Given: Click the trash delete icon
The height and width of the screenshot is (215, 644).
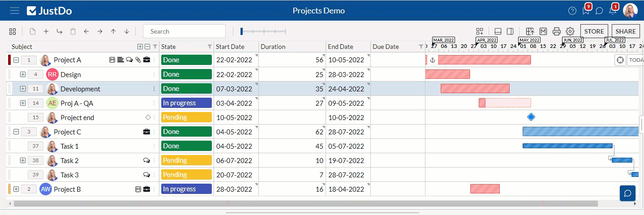Looking at the screenshot, I should coord(73,31).
